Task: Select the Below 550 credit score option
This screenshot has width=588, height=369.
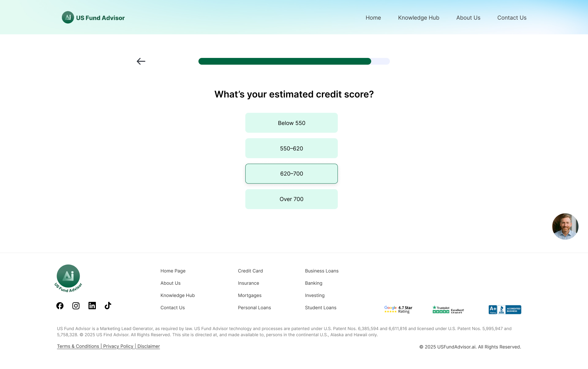Action: (x=292, y=123)
